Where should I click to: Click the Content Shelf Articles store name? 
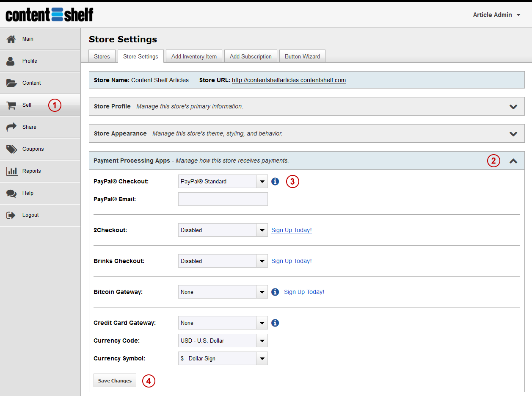[x=160, y=80]
